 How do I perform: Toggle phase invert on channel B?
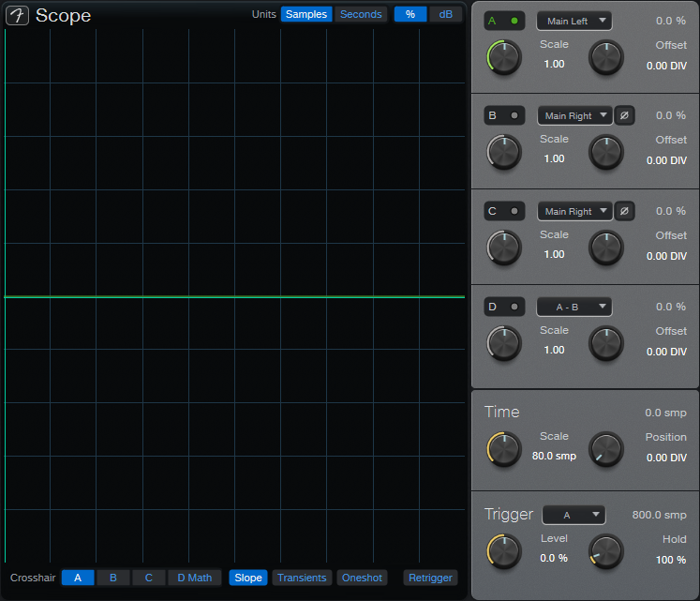coord(624,115)
